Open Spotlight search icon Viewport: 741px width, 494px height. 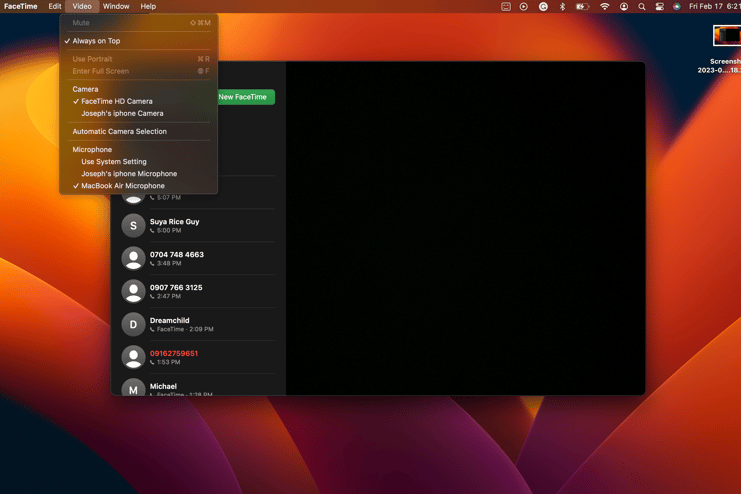coord(641,7)
